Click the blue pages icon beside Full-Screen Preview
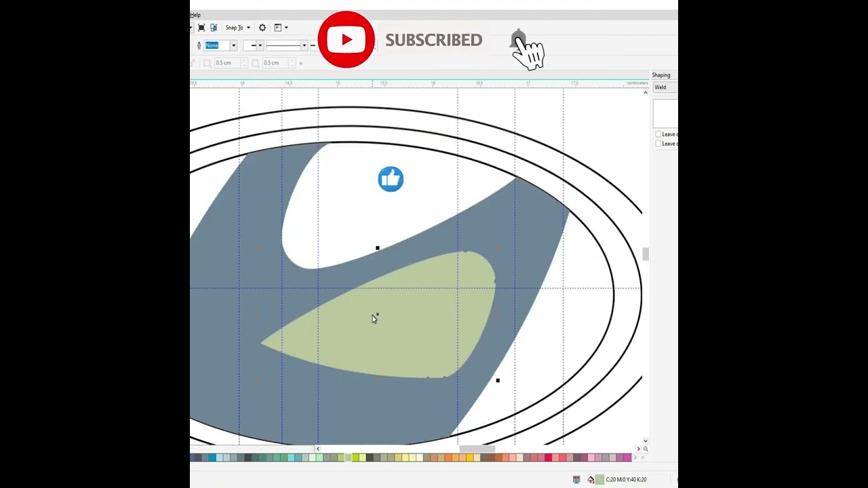 pyautogui.click(x=214, y=28)
